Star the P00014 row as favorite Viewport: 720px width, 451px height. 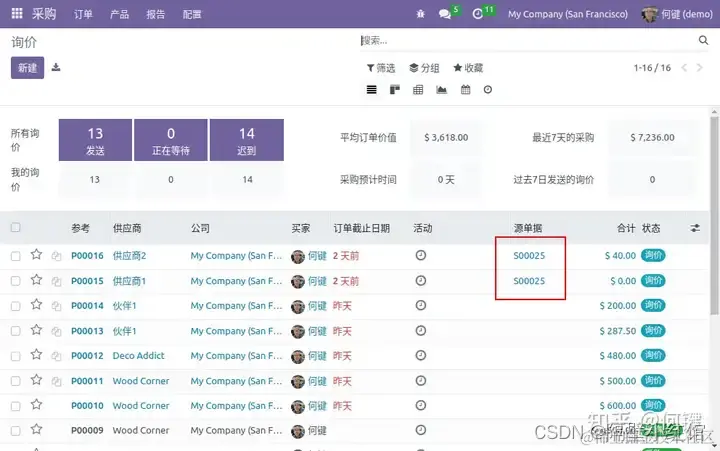coord(36,305)
